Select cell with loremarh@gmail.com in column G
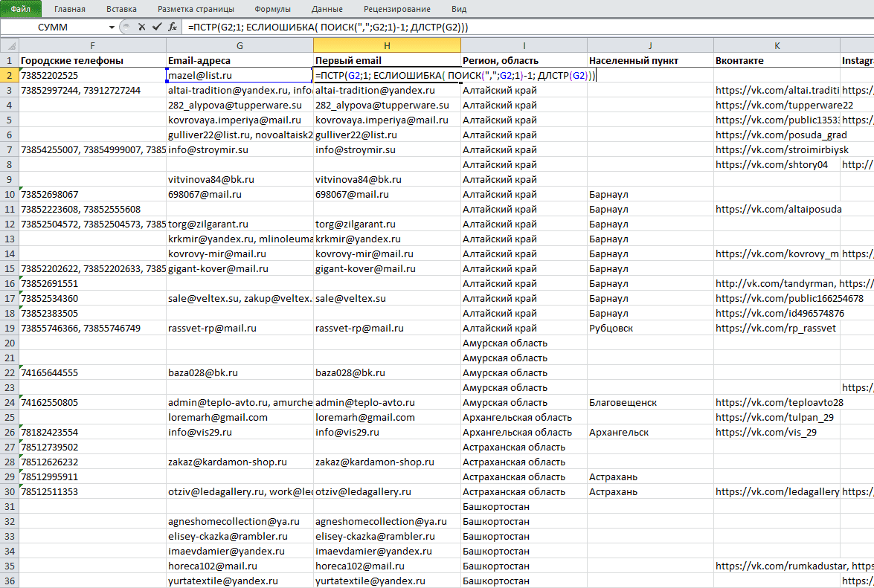The image size is (874, 588). click(240, 418)
